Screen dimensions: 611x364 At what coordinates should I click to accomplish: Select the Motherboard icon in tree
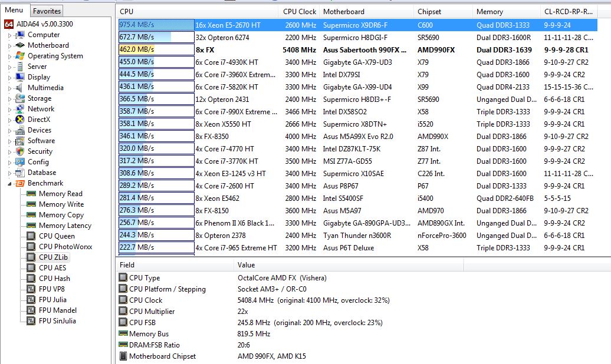[x=20, y=45]
